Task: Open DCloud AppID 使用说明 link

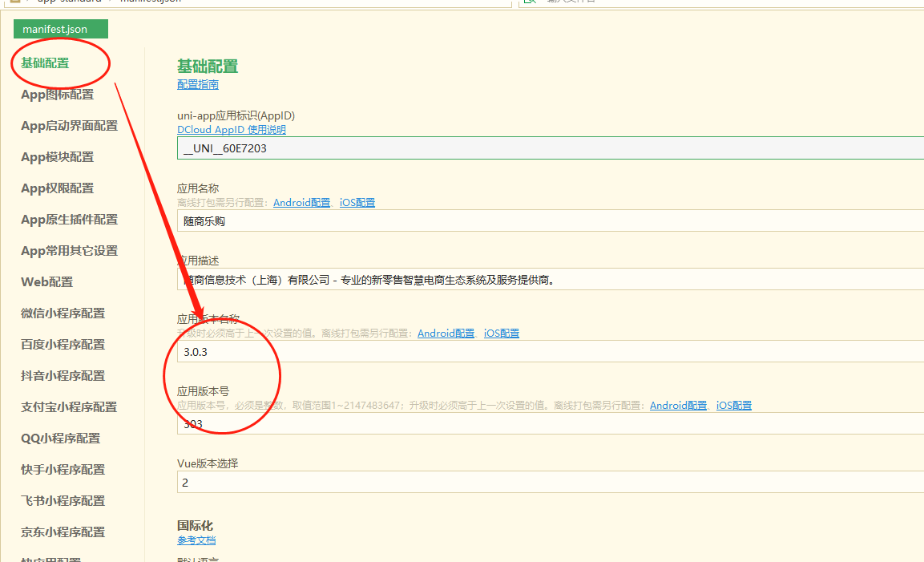Action: [231, 130]
